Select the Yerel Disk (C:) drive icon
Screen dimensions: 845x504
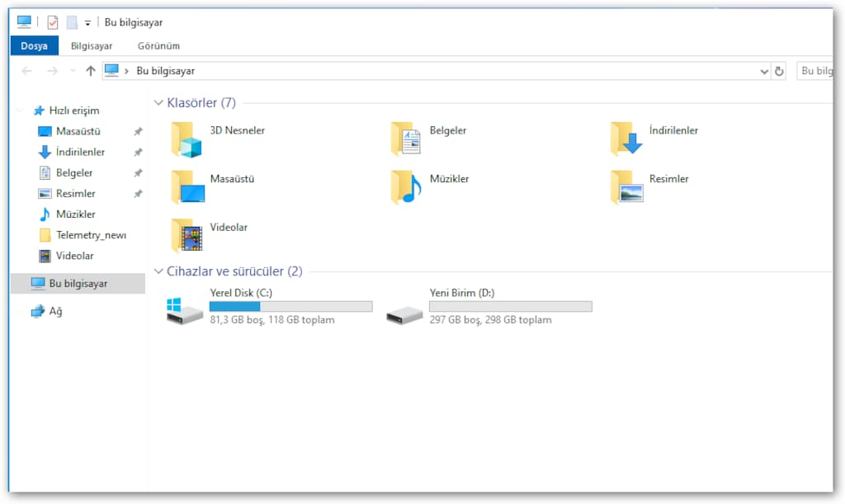tap(185, 311)
